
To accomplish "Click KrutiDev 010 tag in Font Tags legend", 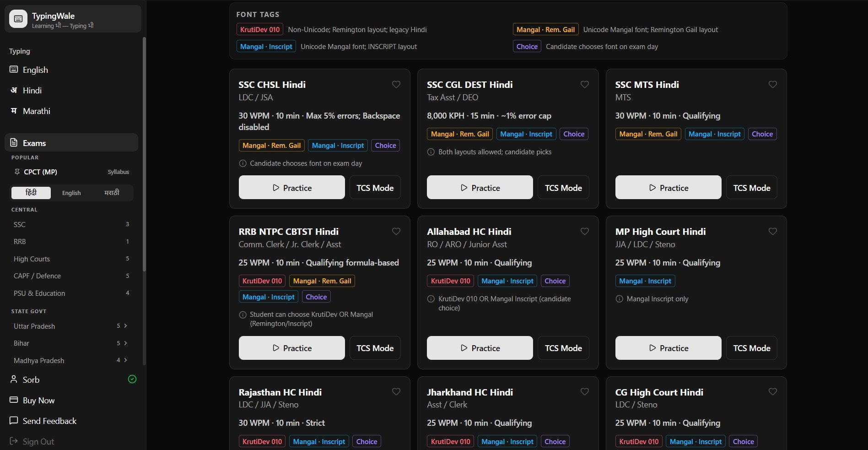I will 260,29.
